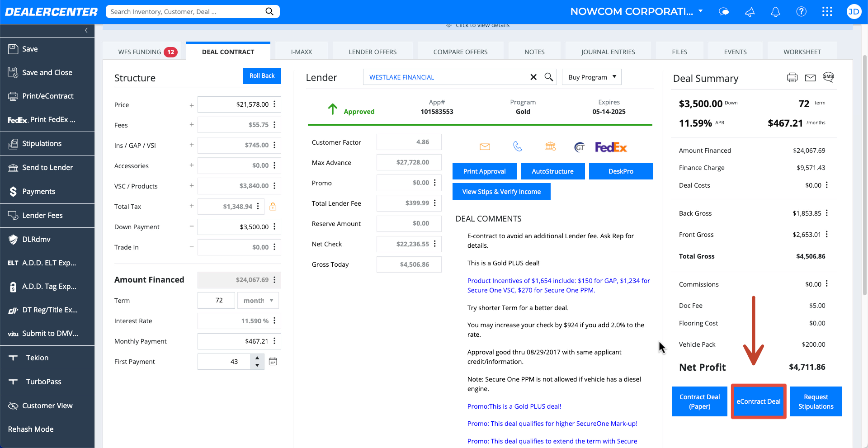868x448 pixels.
Task: Open announcements megaphone icon
Action: [750, 12]
